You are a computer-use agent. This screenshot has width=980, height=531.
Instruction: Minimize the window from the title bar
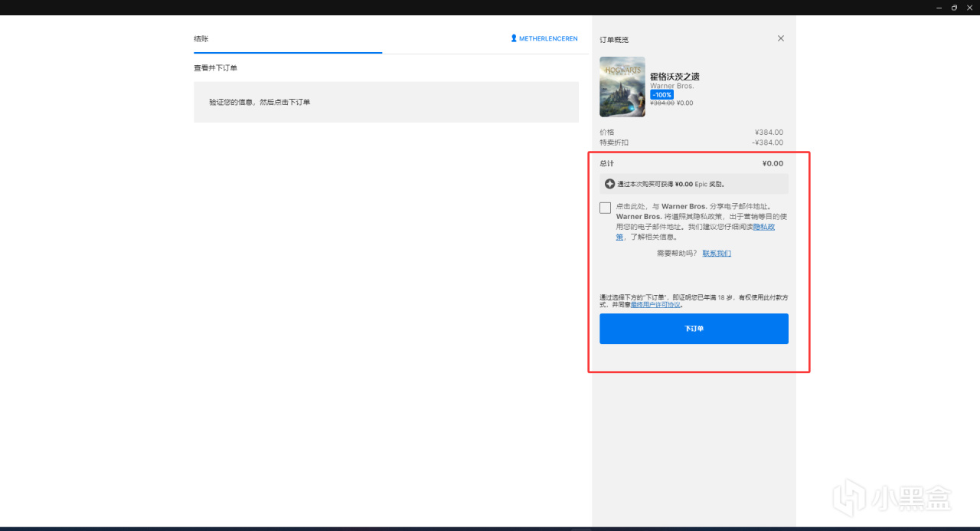coord(939,8)
